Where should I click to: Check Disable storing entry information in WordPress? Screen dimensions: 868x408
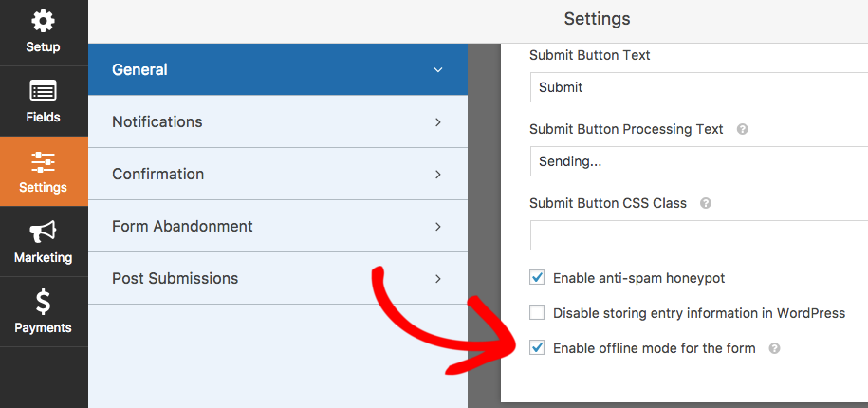pos(537,313)
